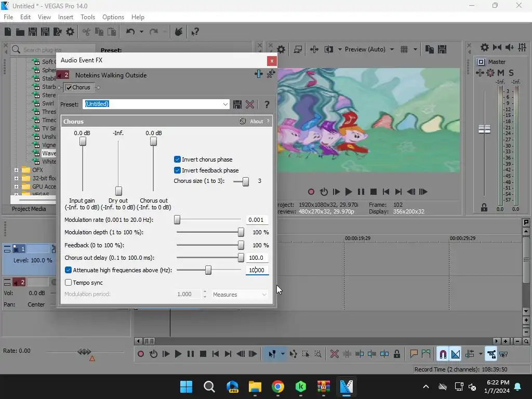Save the Chorus preset with the disk icon

point(237,104)
